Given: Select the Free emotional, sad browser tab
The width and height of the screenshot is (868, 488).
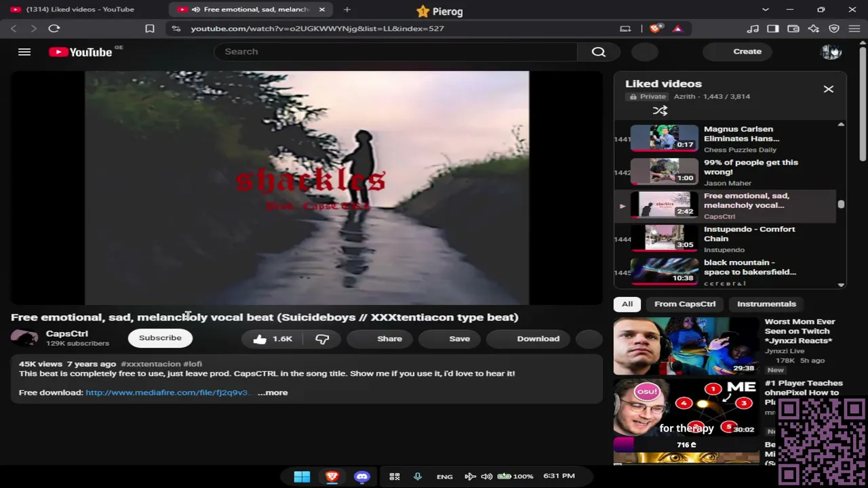Looking at the screenshot, I should click(251, 9).
